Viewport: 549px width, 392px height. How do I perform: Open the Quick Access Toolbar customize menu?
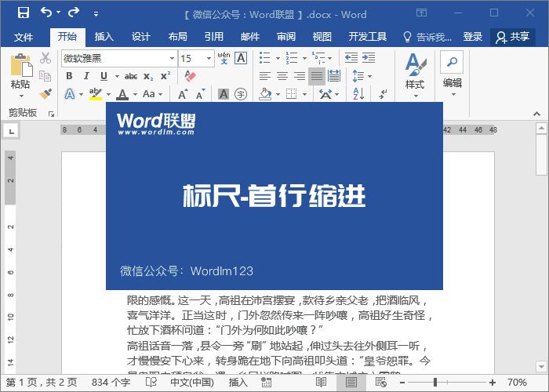click(x=96, y=14)
